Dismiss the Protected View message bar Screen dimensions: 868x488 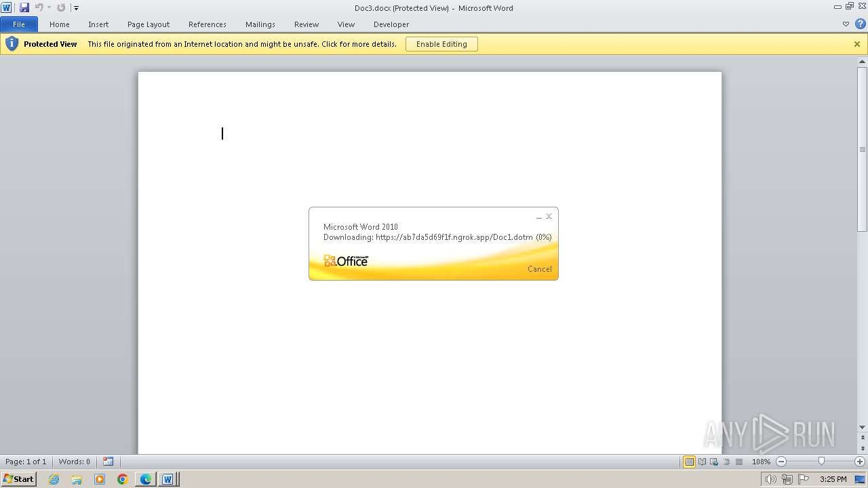[857, 44]
